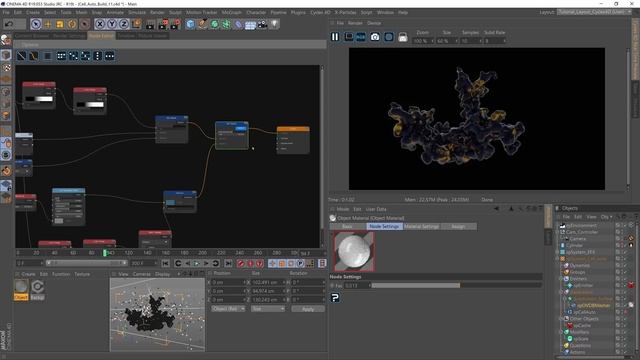Open the Object (Rel) dropdown

pos(228,309)
